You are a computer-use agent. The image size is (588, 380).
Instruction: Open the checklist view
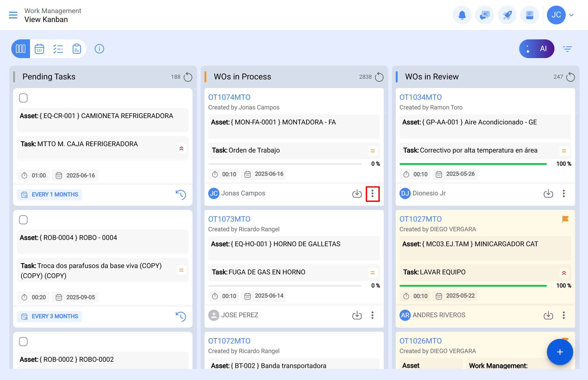pyautogui.click(x=58, y=48)
